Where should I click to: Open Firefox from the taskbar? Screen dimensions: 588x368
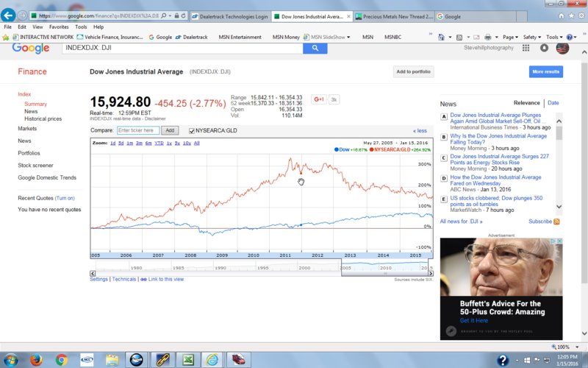(36, 360)
